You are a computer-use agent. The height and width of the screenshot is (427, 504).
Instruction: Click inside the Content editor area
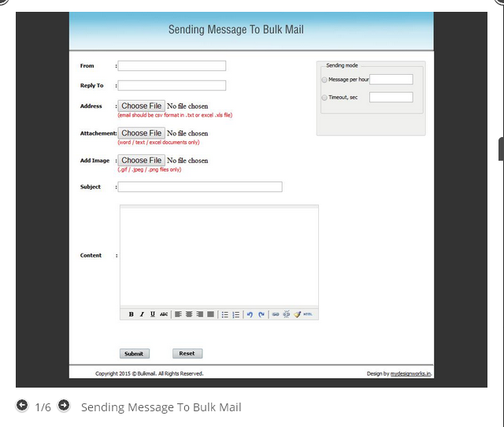click(219, 257)
